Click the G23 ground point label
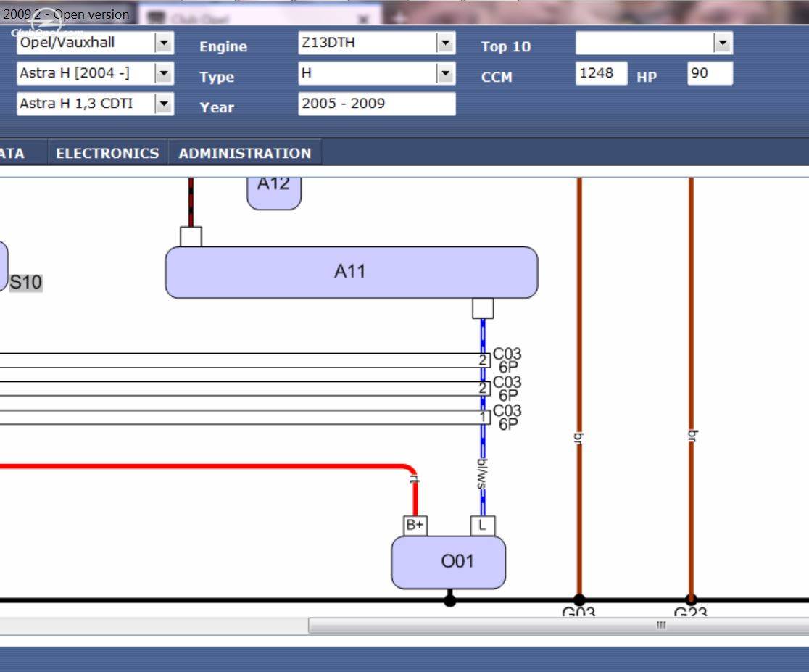 [x=690, y=612]
